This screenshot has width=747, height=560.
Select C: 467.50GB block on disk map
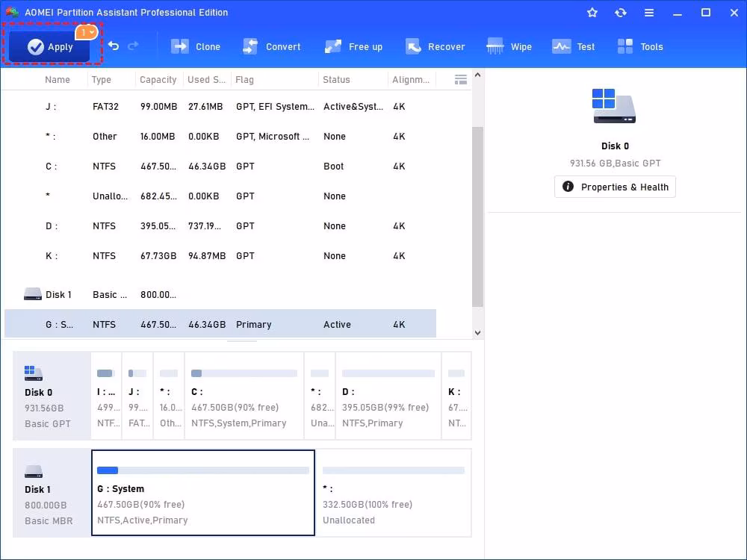click(244, 396)
